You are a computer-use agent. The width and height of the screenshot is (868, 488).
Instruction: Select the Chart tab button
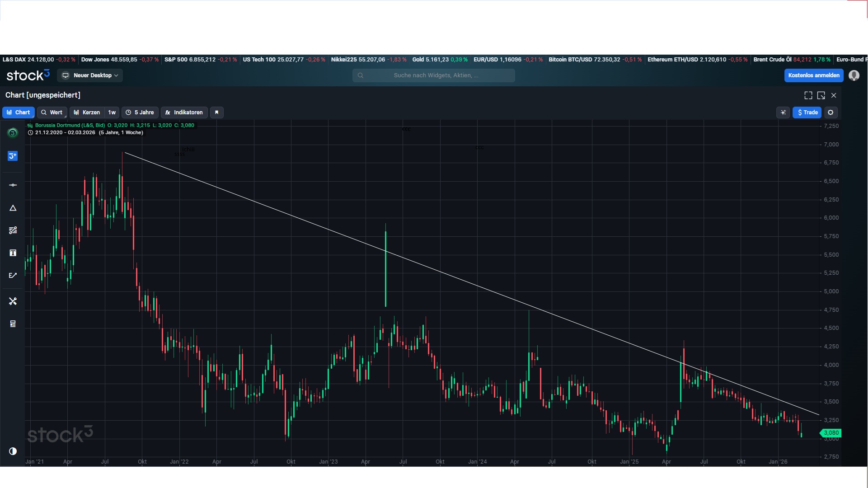tap(18, 113)
